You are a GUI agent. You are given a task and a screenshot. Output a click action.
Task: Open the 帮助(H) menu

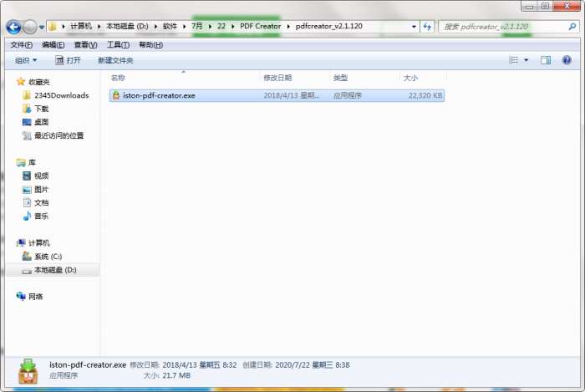click(x=150, y=45)
